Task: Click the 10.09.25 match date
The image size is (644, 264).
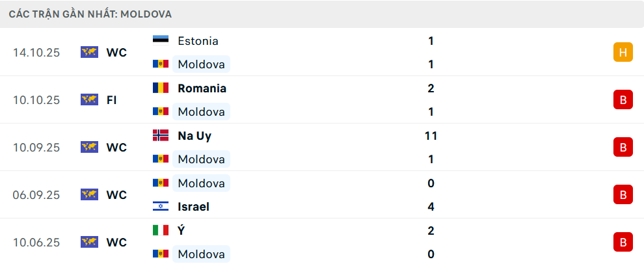Action: point(36,148)
